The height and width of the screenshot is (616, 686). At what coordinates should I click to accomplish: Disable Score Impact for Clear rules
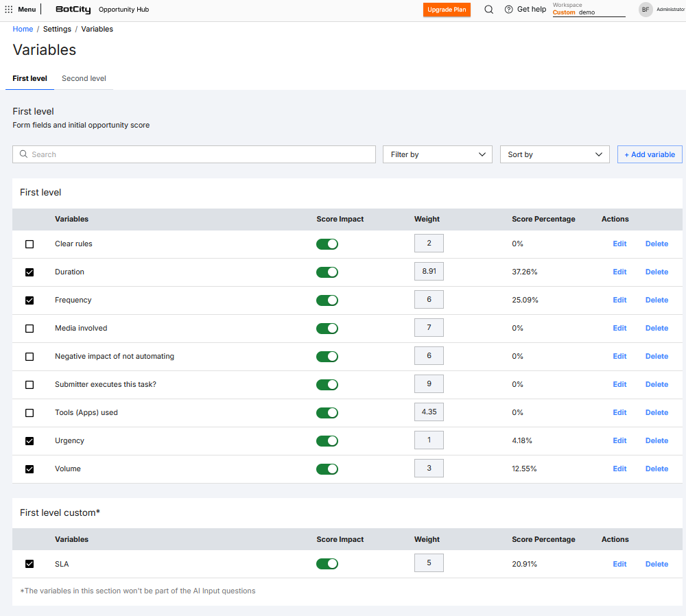click(x=327, y=244)
